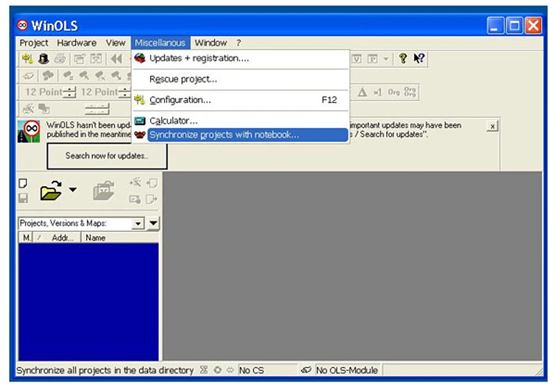556x392 pixels.
Task: Click the x1 factor icon
Action: click(x=377, y=92)
